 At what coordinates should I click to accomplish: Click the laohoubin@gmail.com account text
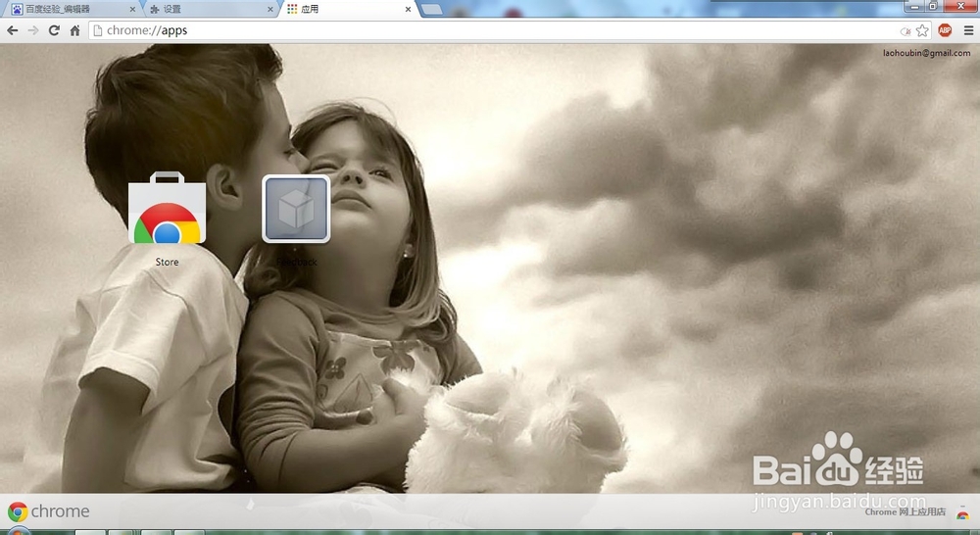pyautogui.click(x=926, y=53)
